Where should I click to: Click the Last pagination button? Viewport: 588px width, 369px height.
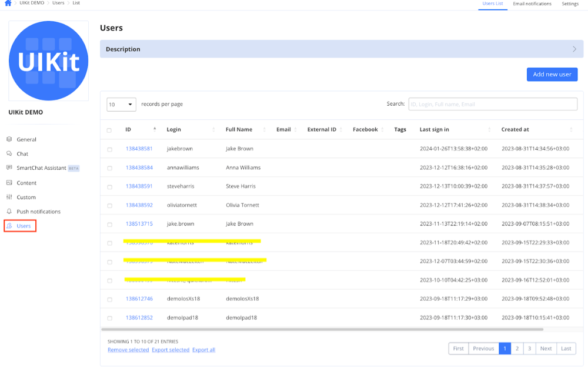tap(566, 348)
